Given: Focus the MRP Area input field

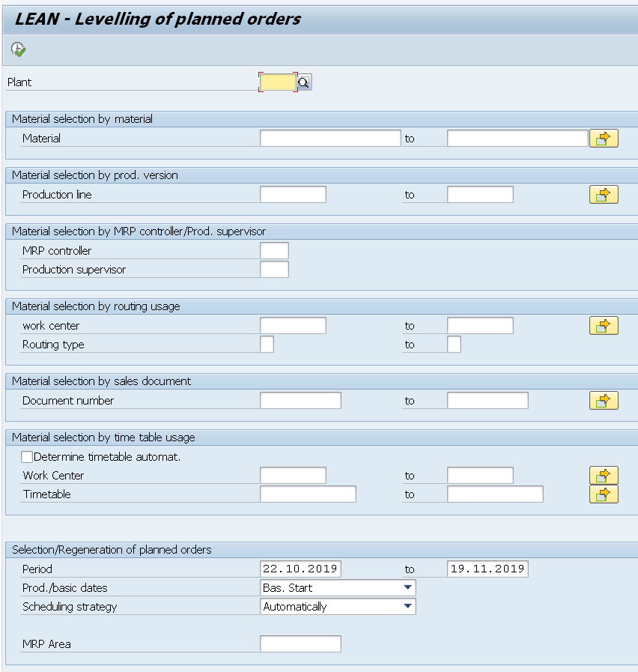Looking at the screenshot, I should click(x=300, y=644).
